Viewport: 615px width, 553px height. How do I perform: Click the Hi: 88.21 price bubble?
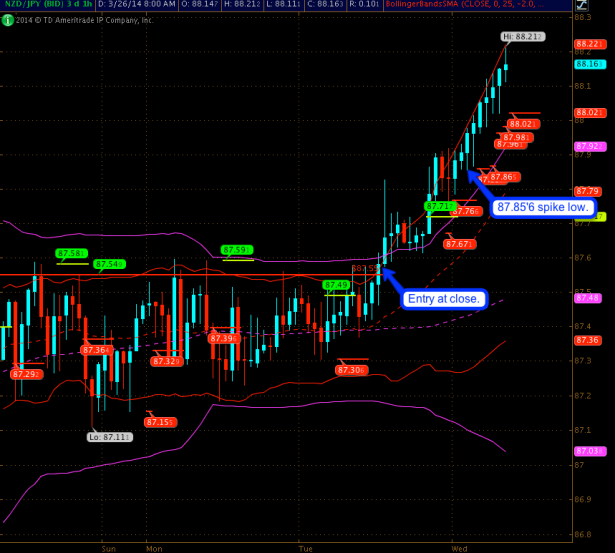[x=522, y=37]
